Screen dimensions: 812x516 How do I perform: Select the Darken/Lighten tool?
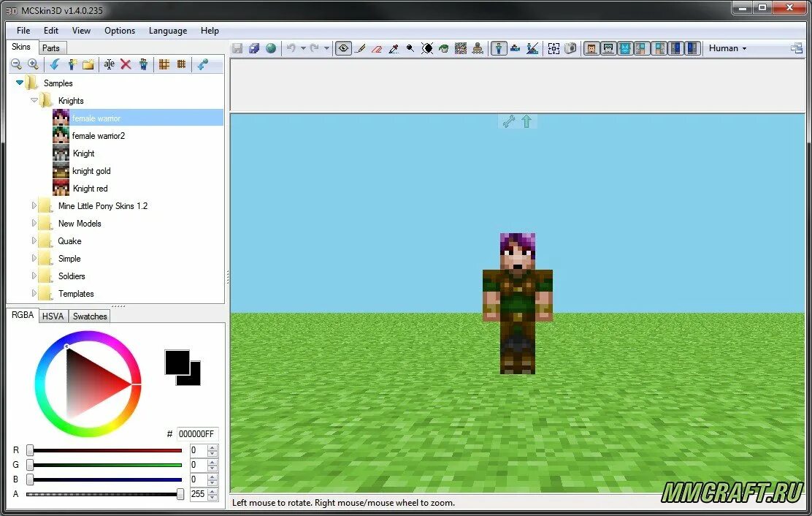(x=427, y=48)
